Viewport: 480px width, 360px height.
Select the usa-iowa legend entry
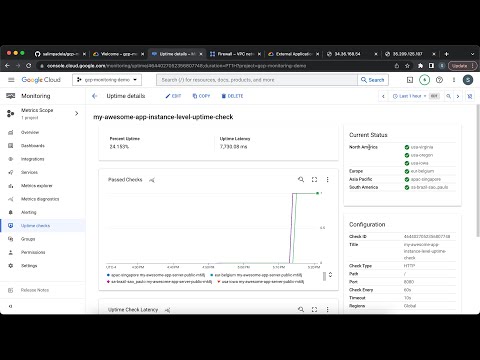(261, 282)
